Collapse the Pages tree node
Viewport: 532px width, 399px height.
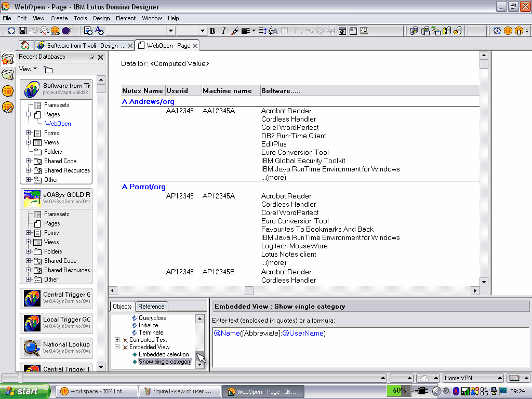pos(29,114)
